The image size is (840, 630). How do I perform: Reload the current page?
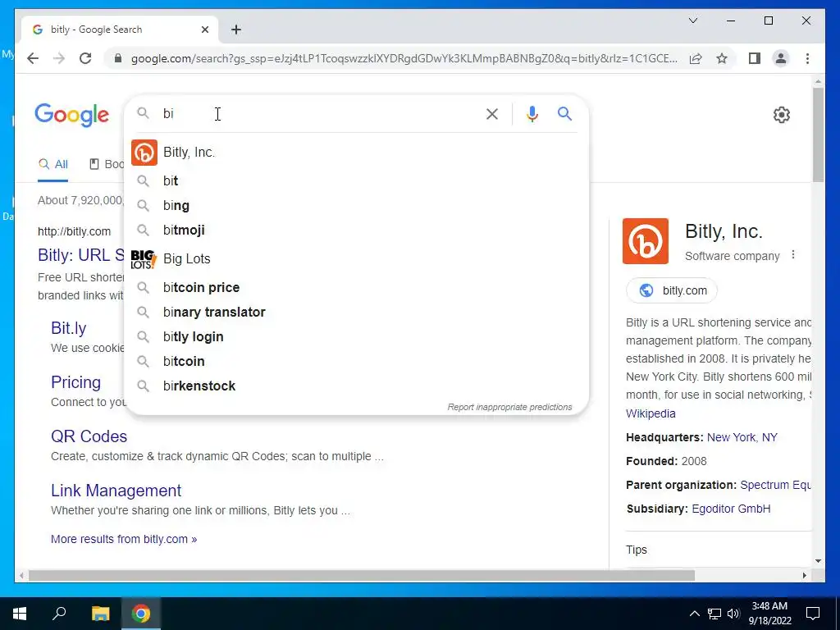click(85, 58)
